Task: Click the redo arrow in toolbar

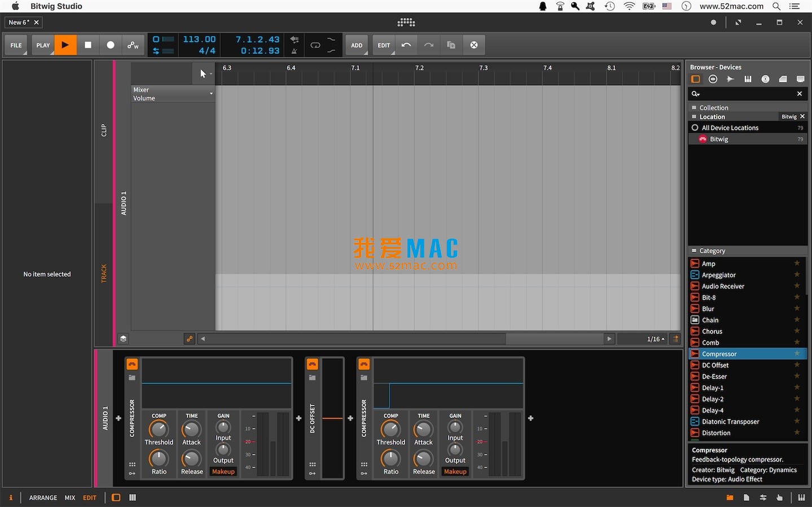Action: (429, 45)
